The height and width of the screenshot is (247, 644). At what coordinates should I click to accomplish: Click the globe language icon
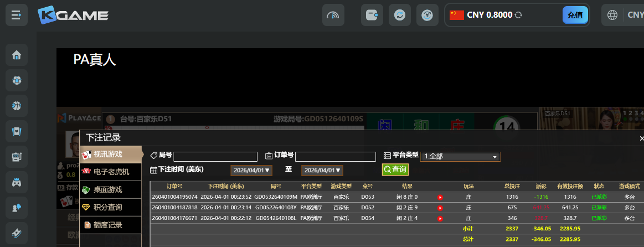612,16
